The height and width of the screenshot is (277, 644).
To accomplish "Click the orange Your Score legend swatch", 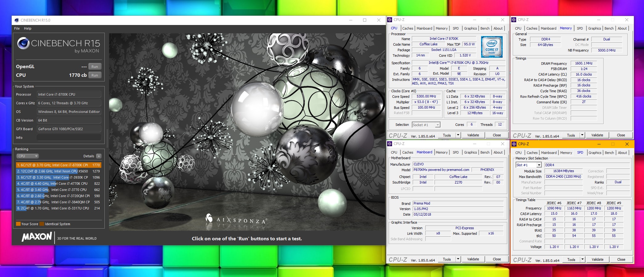I will pos(18,224).
